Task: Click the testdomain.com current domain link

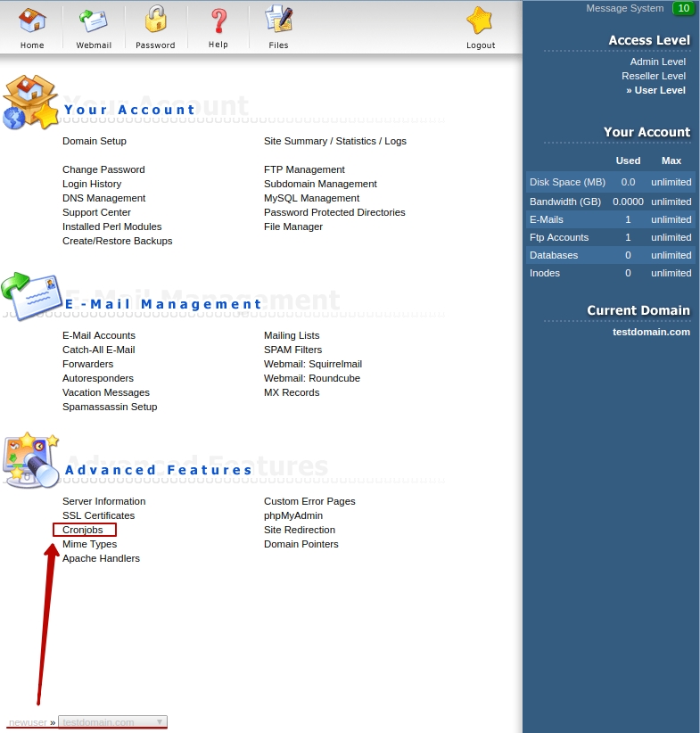Action: pos(651,332)
